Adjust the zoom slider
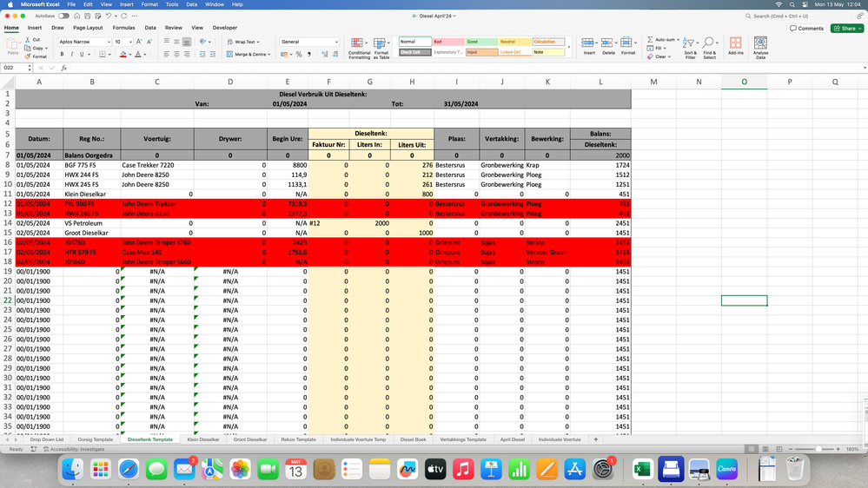 pos(818,449)
